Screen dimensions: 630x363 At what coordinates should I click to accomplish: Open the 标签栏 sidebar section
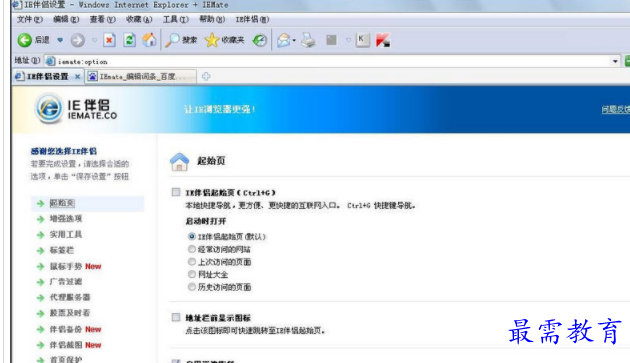point(61,250)
